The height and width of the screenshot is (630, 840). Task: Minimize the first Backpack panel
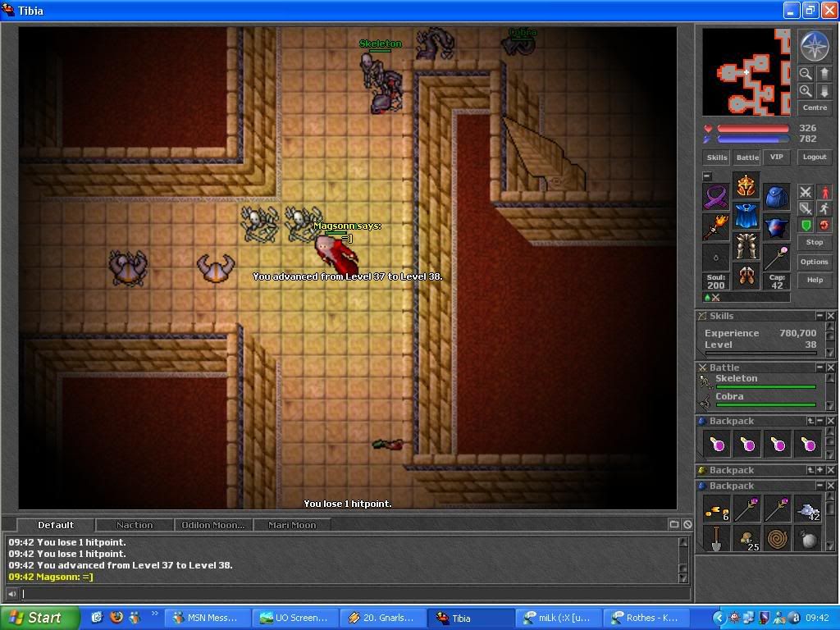pyautogui.click(x=820, y=421)
